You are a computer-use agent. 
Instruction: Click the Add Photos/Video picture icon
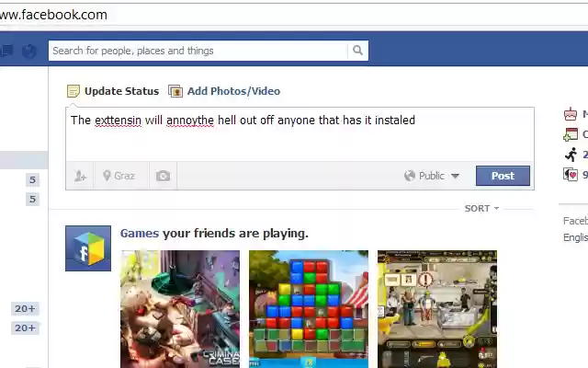tap(175, 91)
